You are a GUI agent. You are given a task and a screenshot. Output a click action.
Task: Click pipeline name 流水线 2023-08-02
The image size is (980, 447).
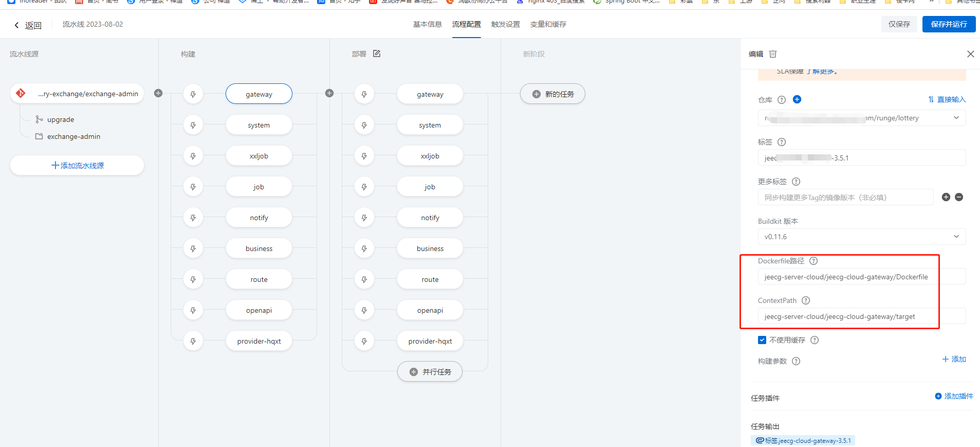(93, 24)
